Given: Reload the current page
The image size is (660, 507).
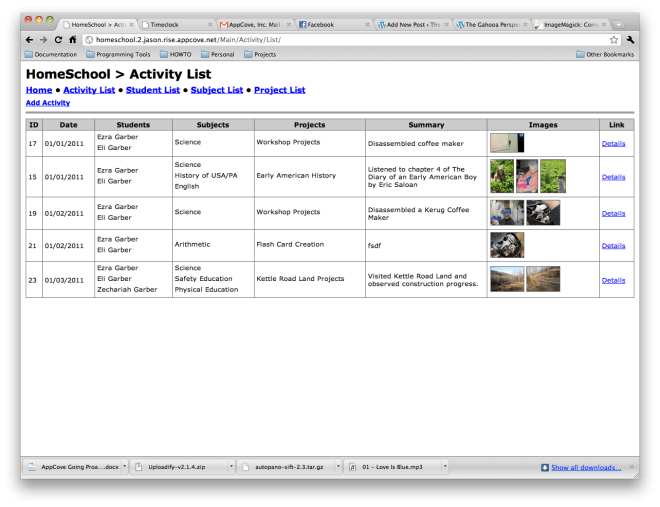Looking at the screenshot, I should (58, 39).
